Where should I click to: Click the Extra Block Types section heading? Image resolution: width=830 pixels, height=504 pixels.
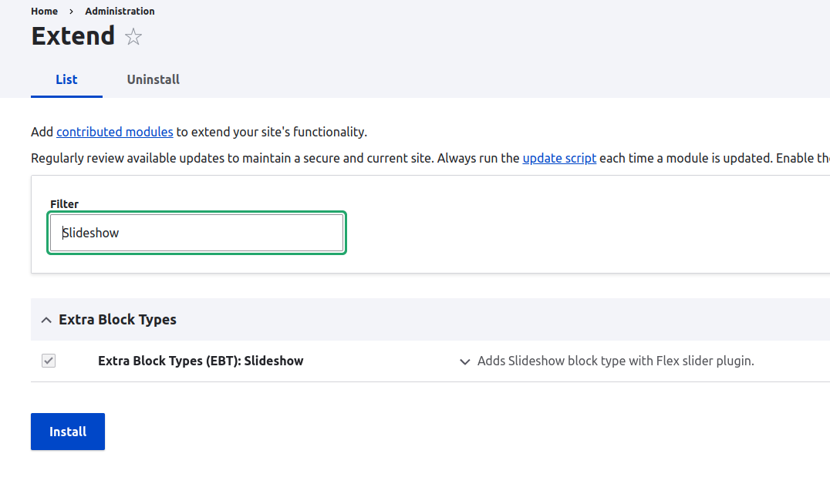coord(117,320)
